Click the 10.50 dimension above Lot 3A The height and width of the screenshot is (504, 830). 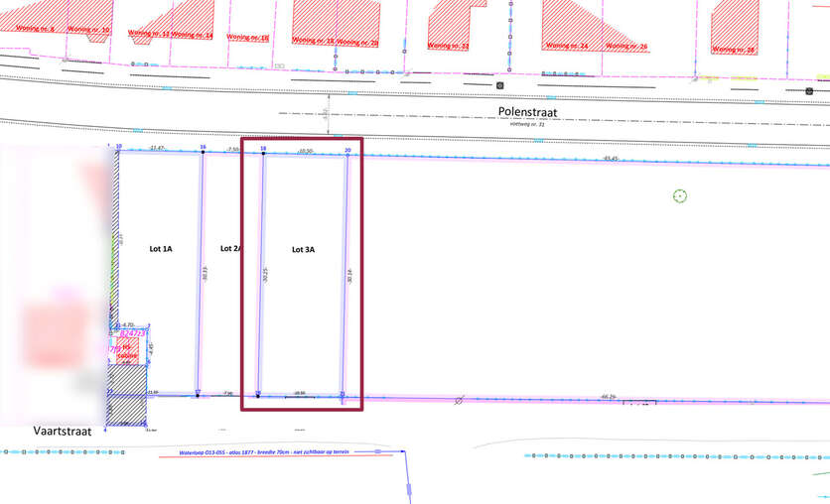point(305,152)
